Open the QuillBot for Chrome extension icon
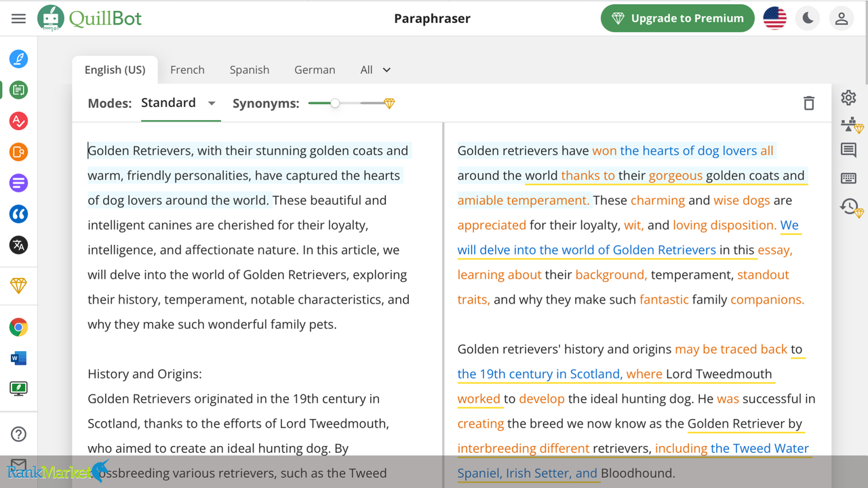Viewport: 868px width, 488px height. point(18,327)
